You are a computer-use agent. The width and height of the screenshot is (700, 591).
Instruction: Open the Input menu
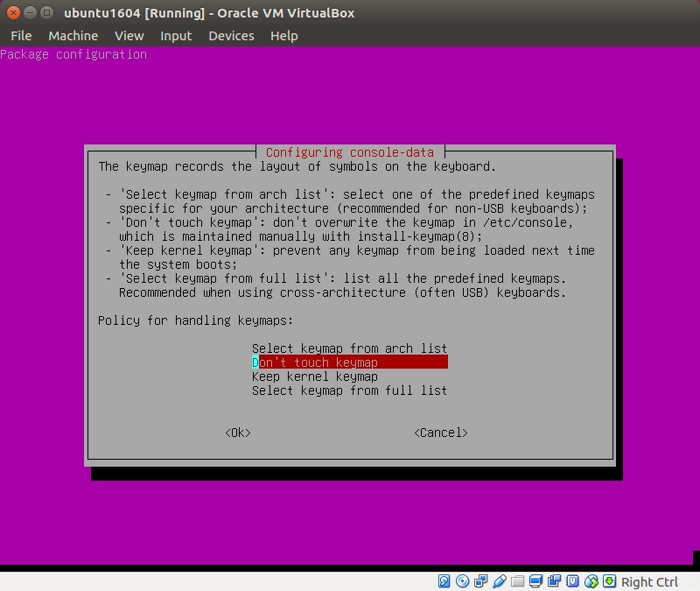pyautogui.click(x=176, y=36)
